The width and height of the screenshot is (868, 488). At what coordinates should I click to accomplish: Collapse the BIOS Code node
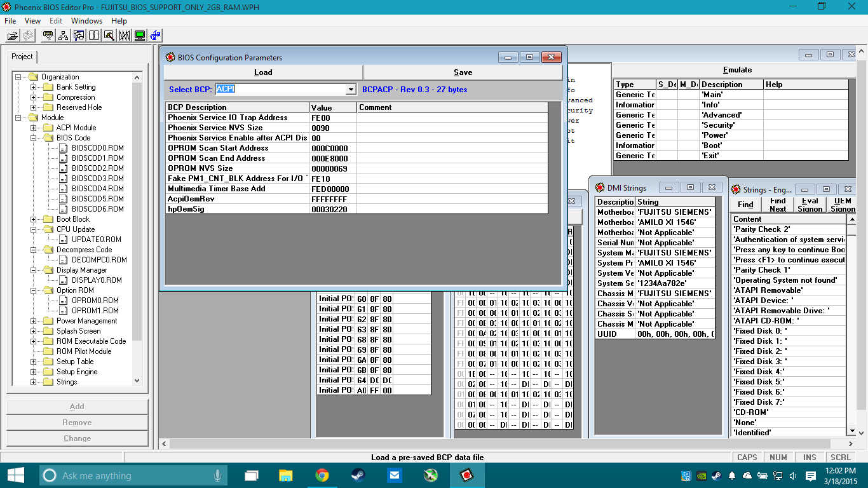pyautogui.click(x=33, y=138)
